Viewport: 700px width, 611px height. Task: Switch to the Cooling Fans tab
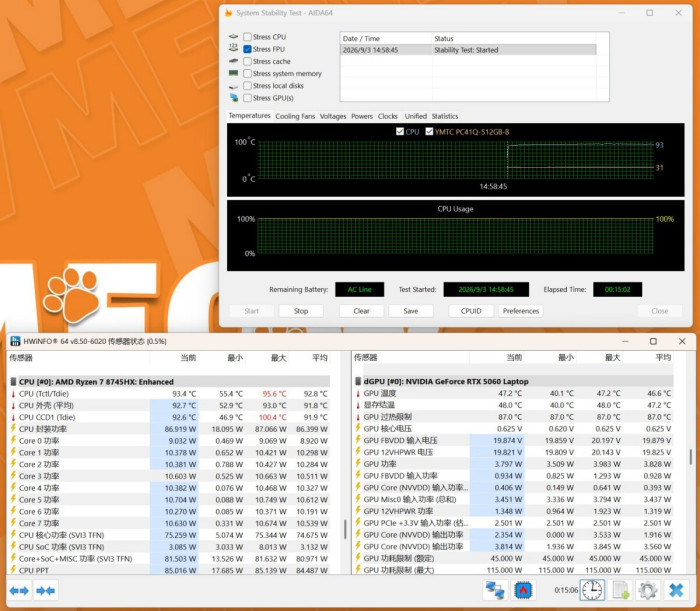(x=295, y=116)
